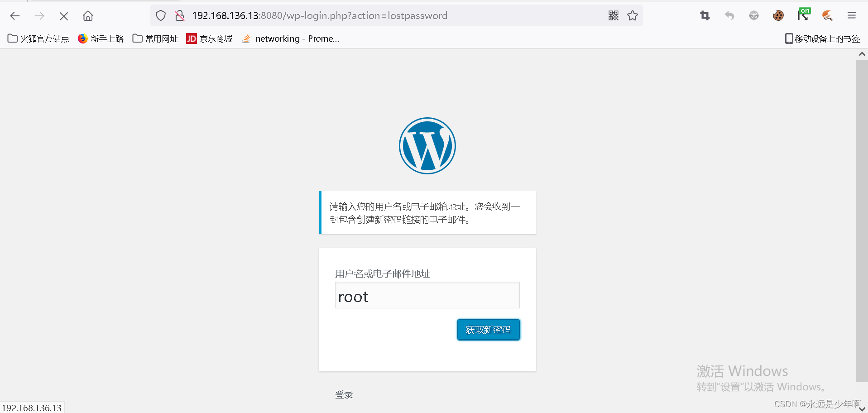The height and width of the screenshot is (413, 868).
Task: Focus the username or email field
Action: [x=427, y=295]
